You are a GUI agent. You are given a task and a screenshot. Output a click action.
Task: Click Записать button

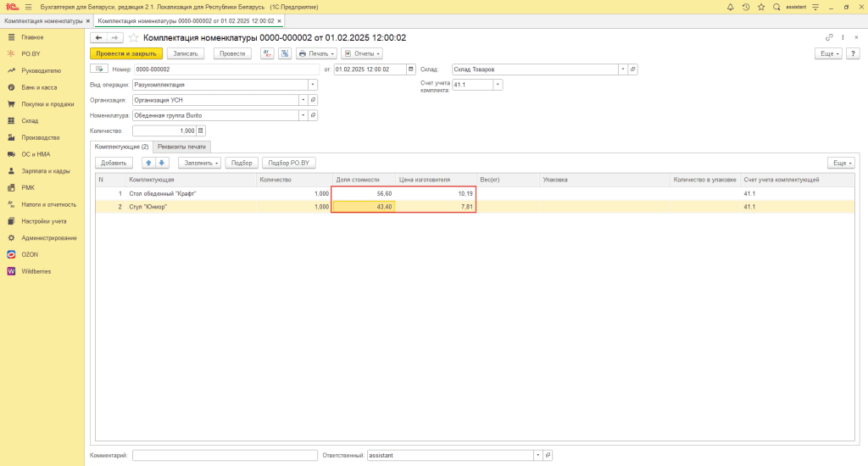click(186, 53)
